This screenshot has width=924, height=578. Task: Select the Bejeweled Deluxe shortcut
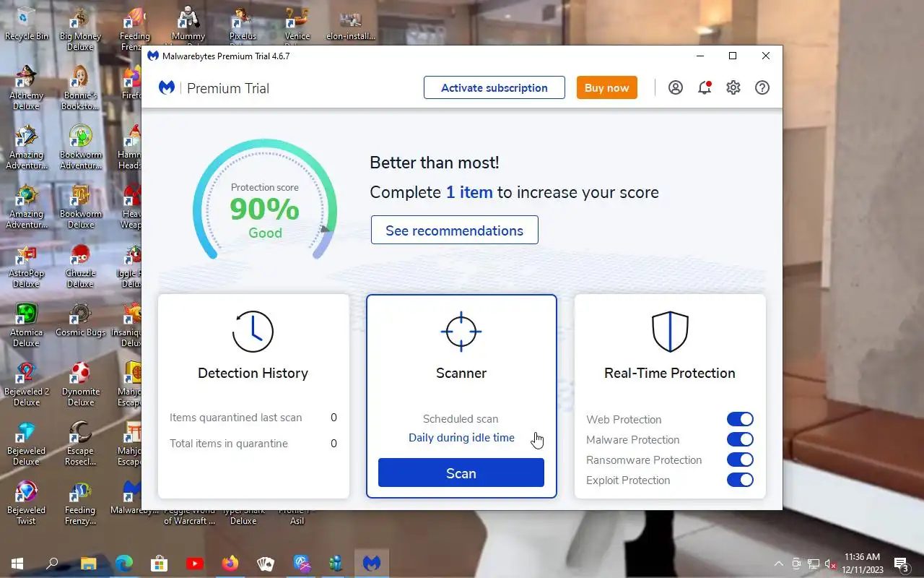(27, 444)
